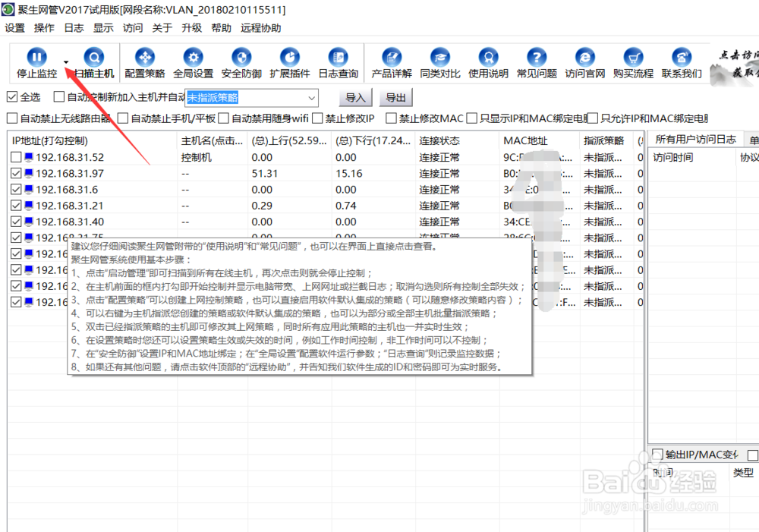
Task: Switch to 所有用户访问日志 tab
Action: (695, 140)
